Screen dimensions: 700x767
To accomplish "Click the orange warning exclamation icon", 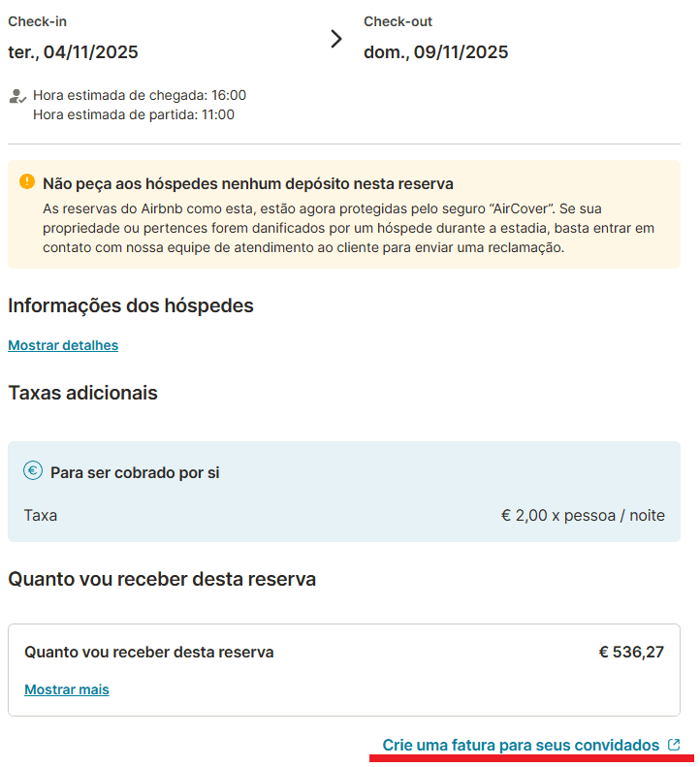I will coord(26,181).
